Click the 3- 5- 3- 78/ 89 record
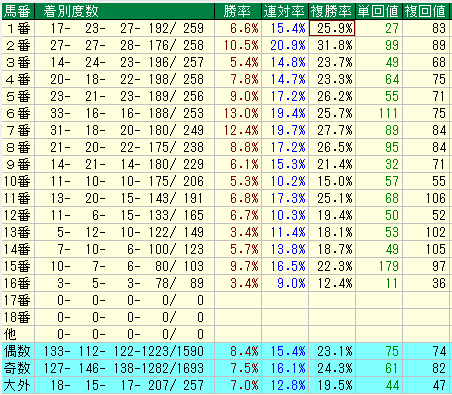Screen dimensions: 452x395 tap(130, 283)
